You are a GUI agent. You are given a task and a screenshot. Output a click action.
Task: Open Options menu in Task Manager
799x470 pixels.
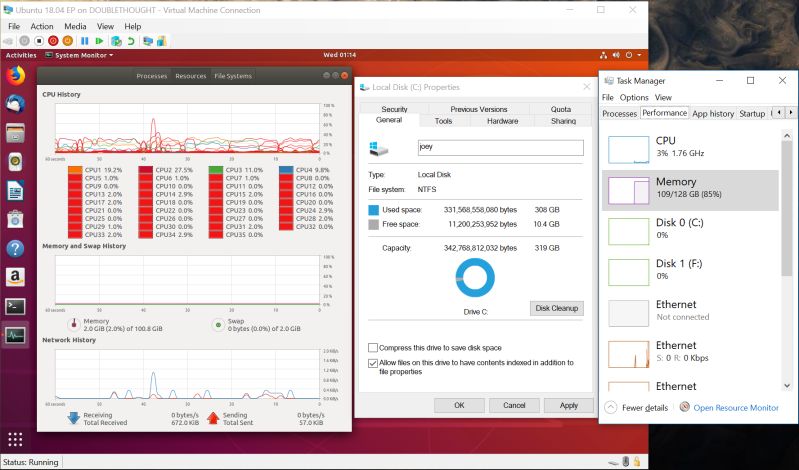point(634,97)
